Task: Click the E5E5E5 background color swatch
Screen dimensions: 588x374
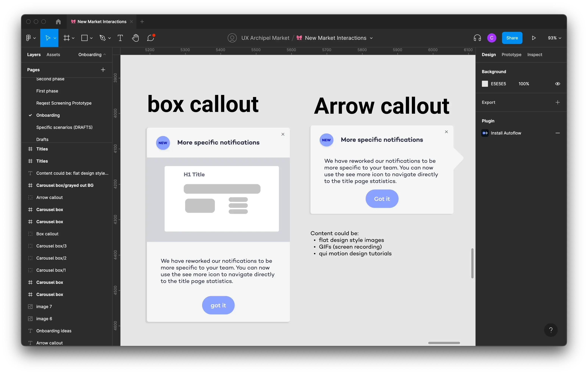Action: (x=485, y=84)
